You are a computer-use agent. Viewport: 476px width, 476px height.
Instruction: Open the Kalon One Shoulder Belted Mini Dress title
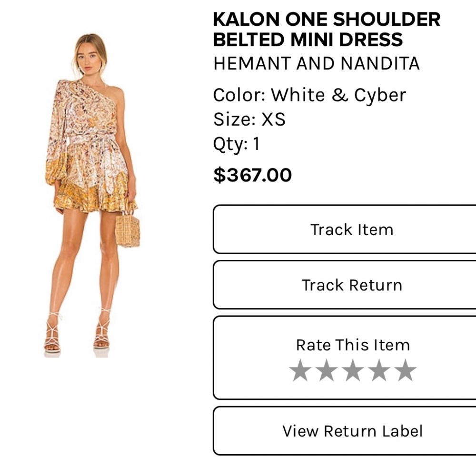327,29
